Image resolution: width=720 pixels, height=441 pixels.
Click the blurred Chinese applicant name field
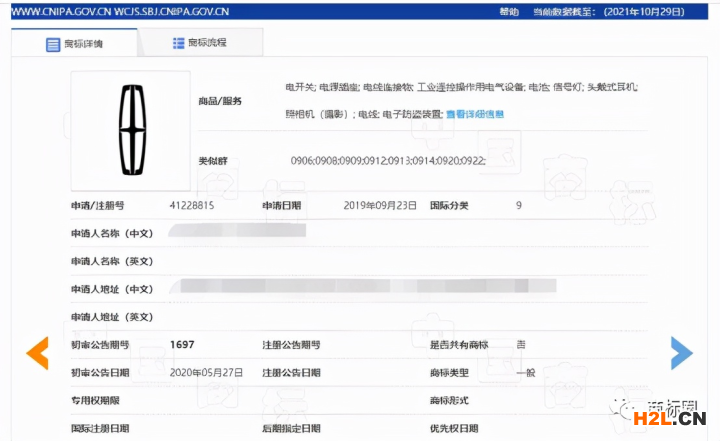238,232
